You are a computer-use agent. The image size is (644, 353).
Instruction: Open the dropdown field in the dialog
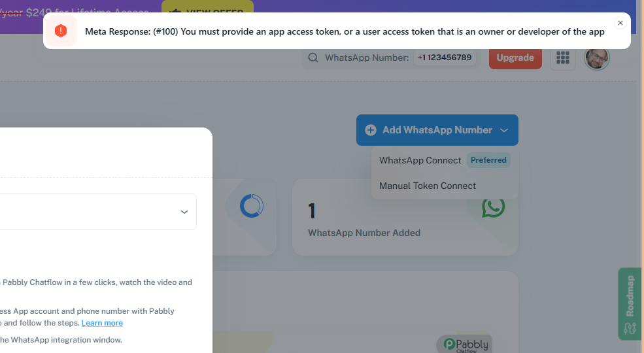tap(98, 212)
